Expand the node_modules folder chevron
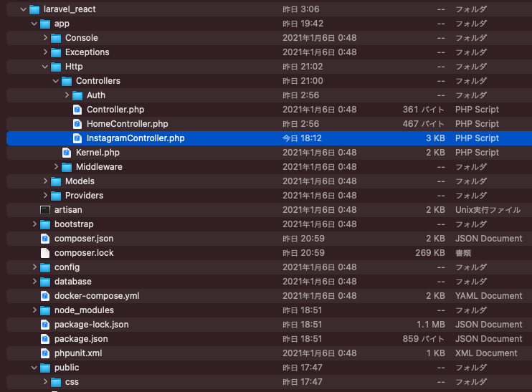 [34, 310]
